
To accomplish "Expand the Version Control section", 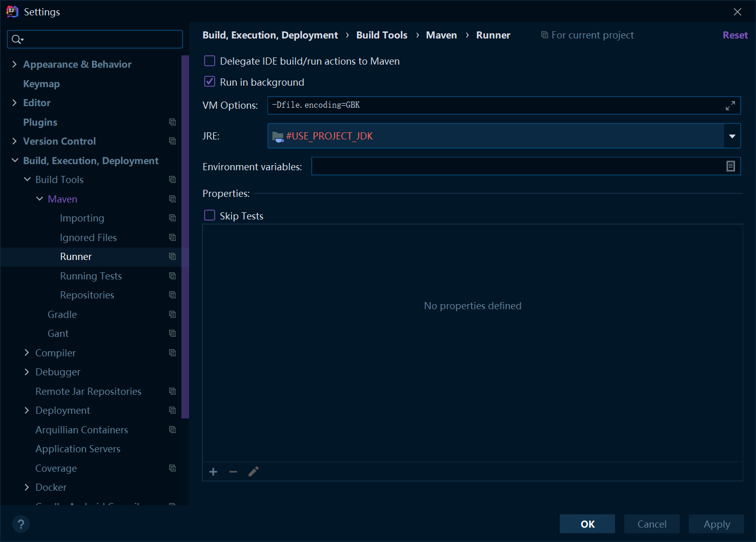I will tap(14, 141).
